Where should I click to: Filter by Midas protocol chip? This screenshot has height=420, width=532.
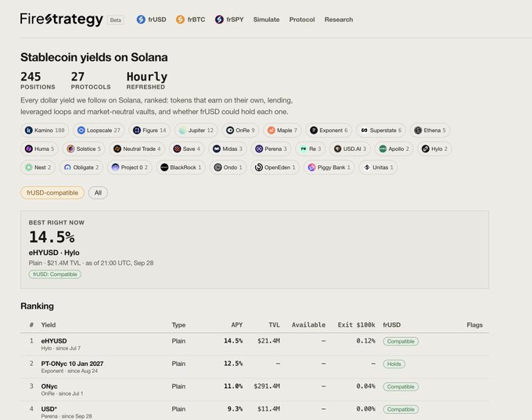tap(228, 149)
